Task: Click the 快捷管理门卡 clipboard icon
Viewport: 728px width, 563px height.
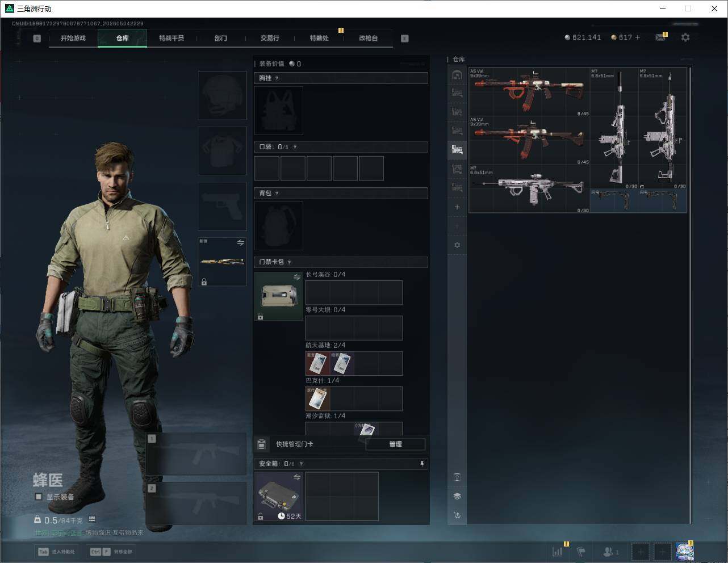Action: click(262, 444)
